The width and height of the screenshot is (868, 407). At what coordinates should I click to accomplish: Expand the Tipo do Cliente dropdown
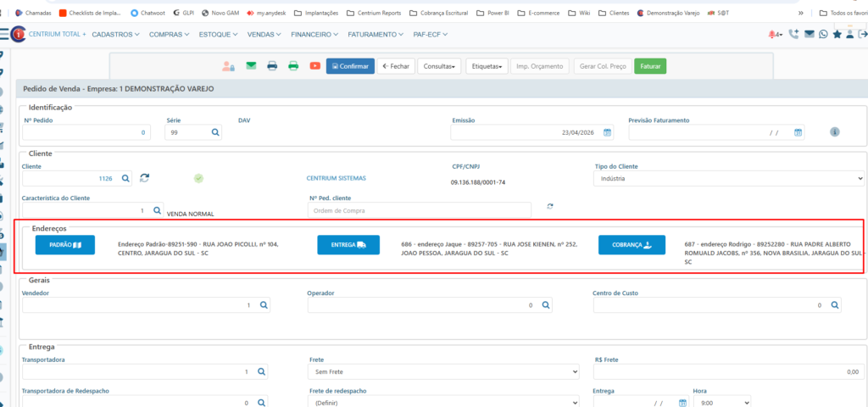tap(729, 179)
